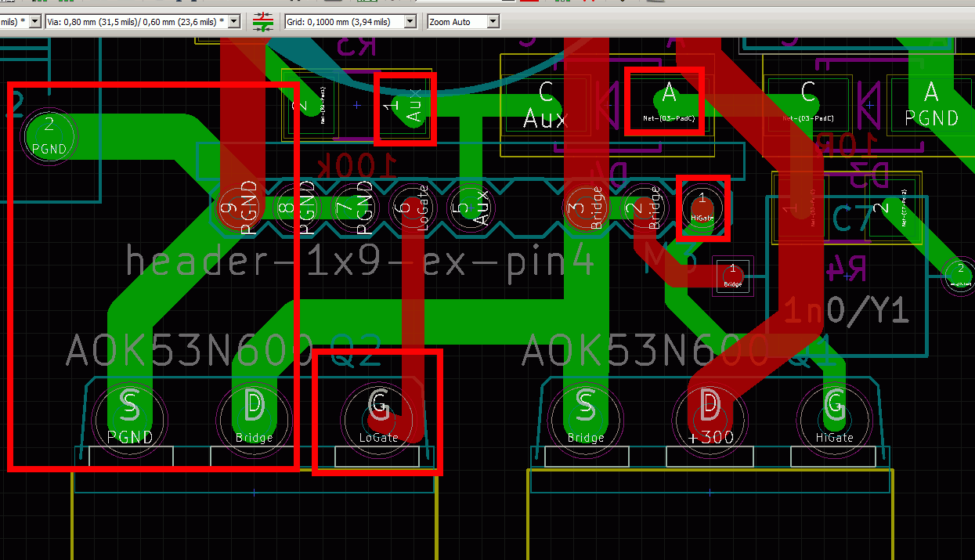Expand the Grid size dropdown
Viewport: 975px width, 560px height.
410,22
